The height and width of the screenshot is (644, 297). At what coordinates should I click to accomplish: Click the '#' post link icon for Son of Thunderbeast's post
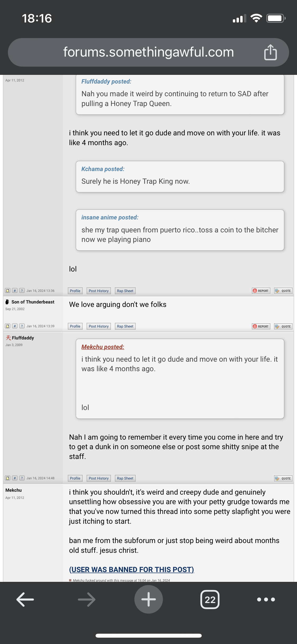click(x=15, y=326)
